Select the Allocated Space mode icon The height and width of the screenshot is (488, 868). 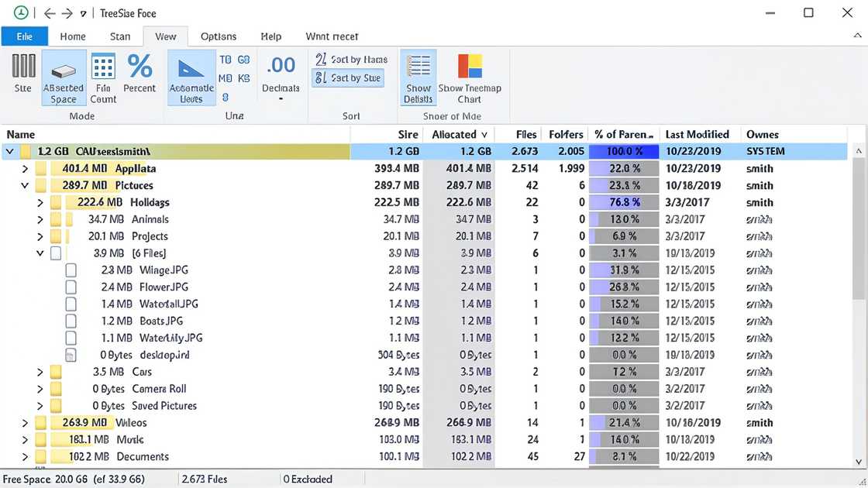pyautogui.click(x=64, y=77)
